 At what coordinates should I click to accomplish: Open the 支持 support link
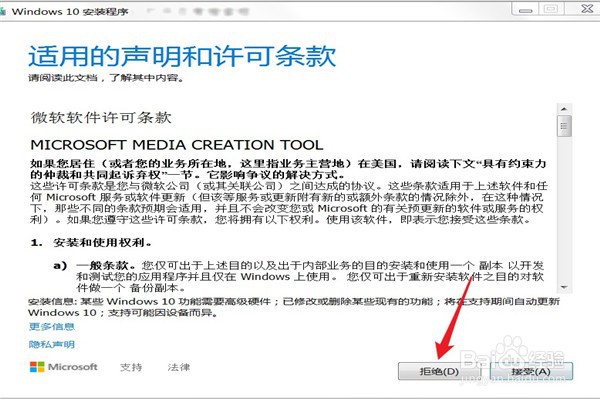click(131, 367)
